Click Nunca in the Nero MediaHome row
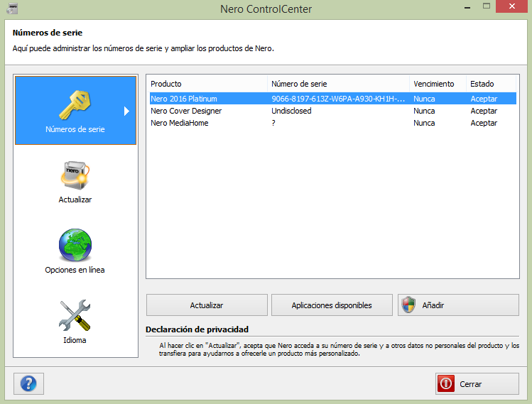This screenshot has height=404, width=532. tap(424, 123)
